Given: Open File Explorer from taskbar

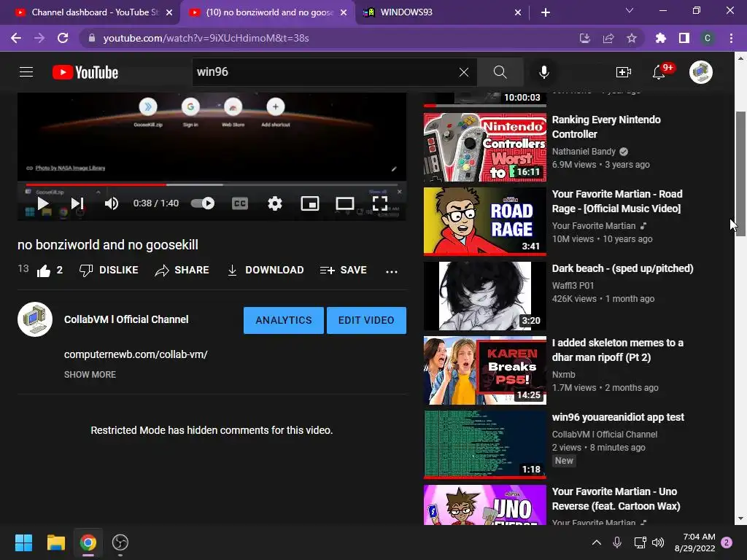Looking at the screenshot, I should click(x=55, y=542).
